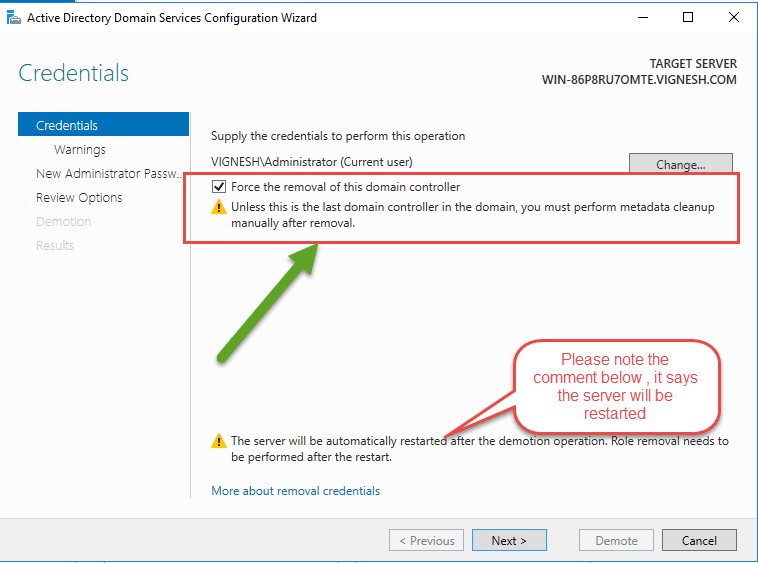The height and width of the screenshot is (563, 758).
Task: Click the Change... credentials button
Action: 680,164
